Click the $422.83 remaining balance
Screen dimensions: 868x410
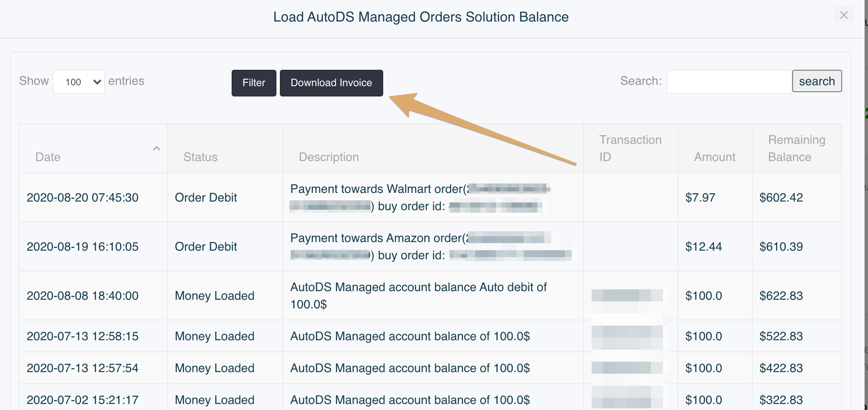(781, 368)
